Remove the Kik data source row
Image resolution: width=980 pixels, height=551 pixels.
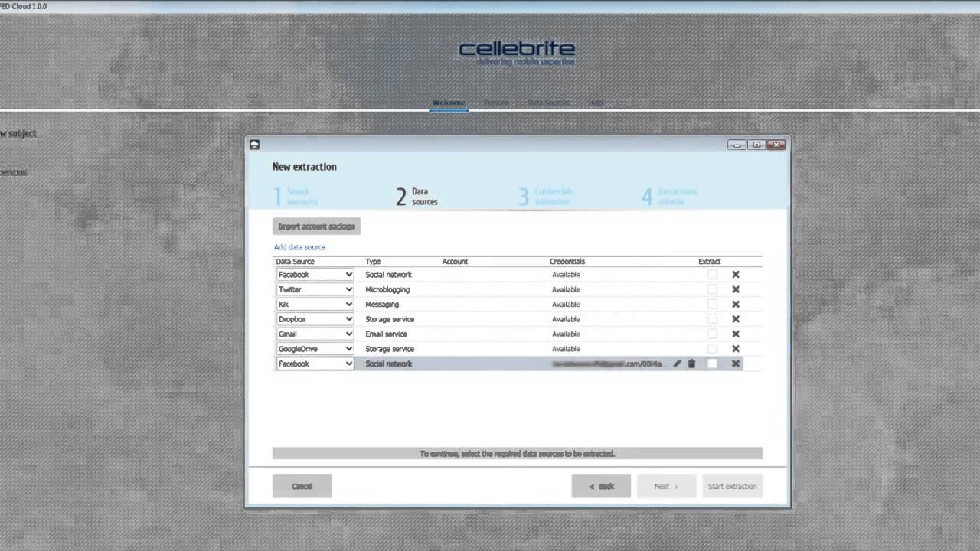tap(736, 305)
